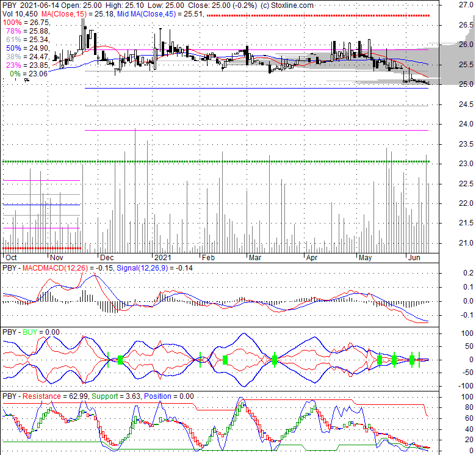The image size is (476, 455).
Task: Click the Support = 3.63 label
Action: [x=117, y=396]
